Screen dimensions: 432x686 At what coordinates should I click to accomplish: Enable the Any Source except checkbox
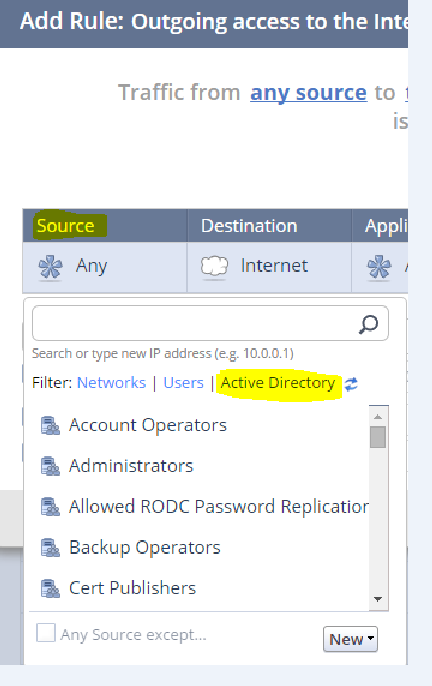click(x=46, y=633)
